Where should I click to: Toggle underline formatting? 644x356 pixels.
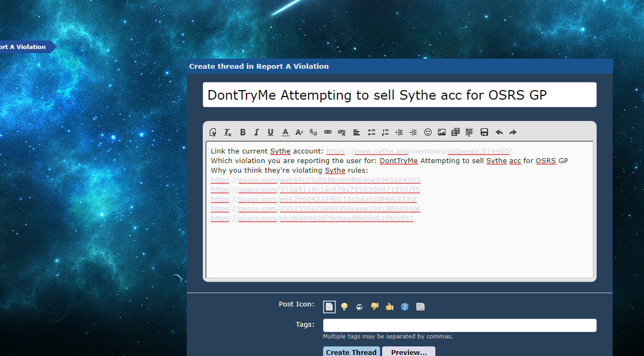coord(270,132)
